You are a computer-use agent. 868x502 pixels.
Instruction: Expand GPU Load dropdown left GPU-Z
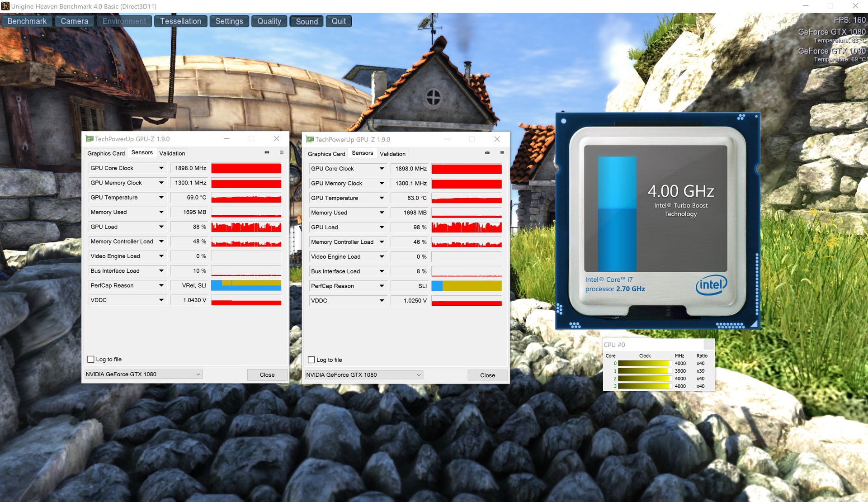click(160, 227)
